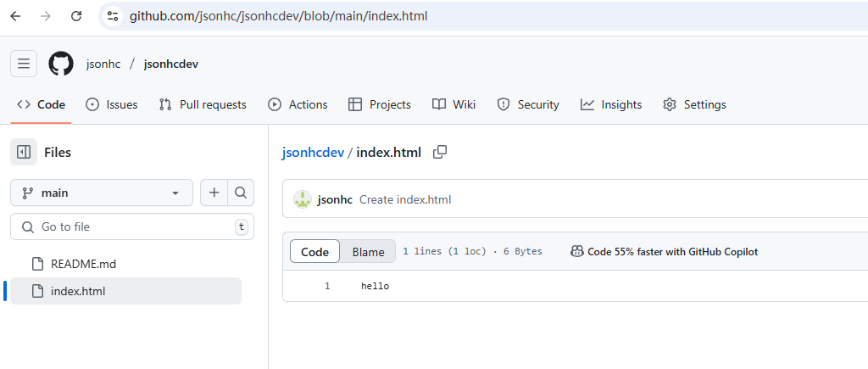Open the Security tab

tap(528, 104)
